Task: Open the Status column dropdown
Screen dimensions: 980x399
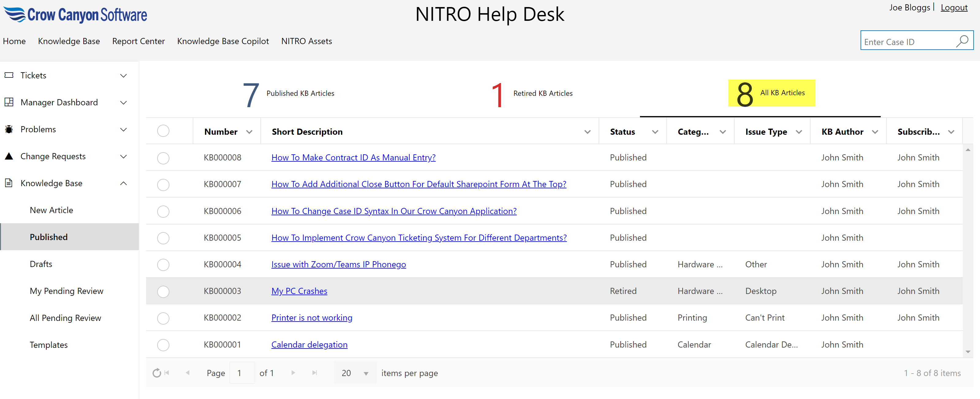Action: (x=655, y=132)
